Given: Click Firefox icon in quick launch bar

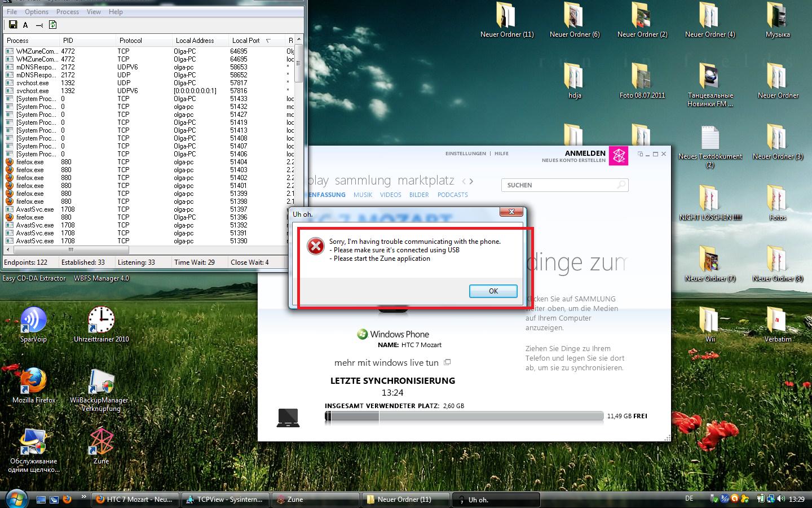Looking at the screenshot, I should [x=67, y=499].
